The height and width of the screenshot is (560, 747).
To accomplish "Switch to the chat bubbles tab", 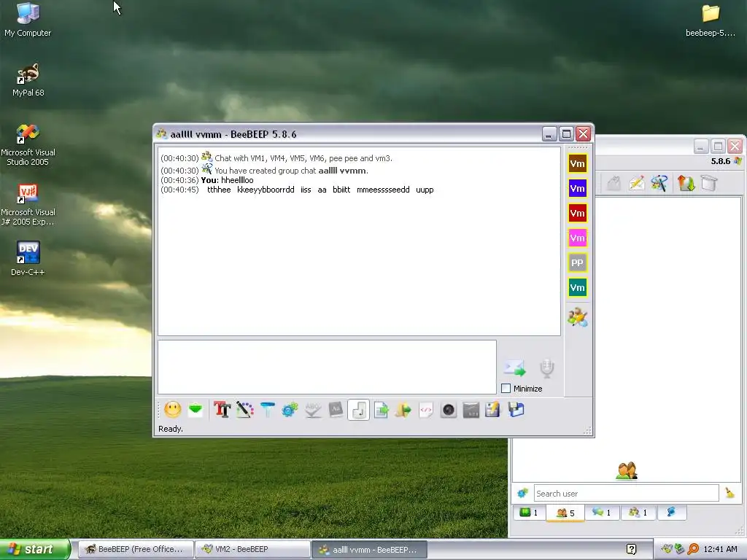I will pyautogui.click(x=601, y=513).
